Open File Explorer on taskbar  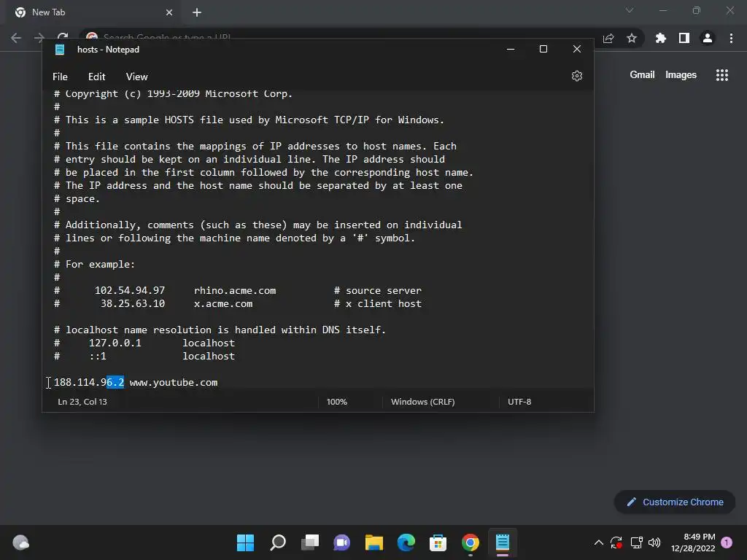tap(374, 542)
